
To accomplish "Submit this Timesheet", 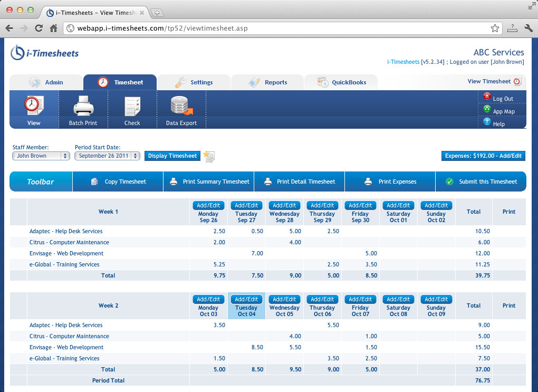I will click(x=481, y=181).
